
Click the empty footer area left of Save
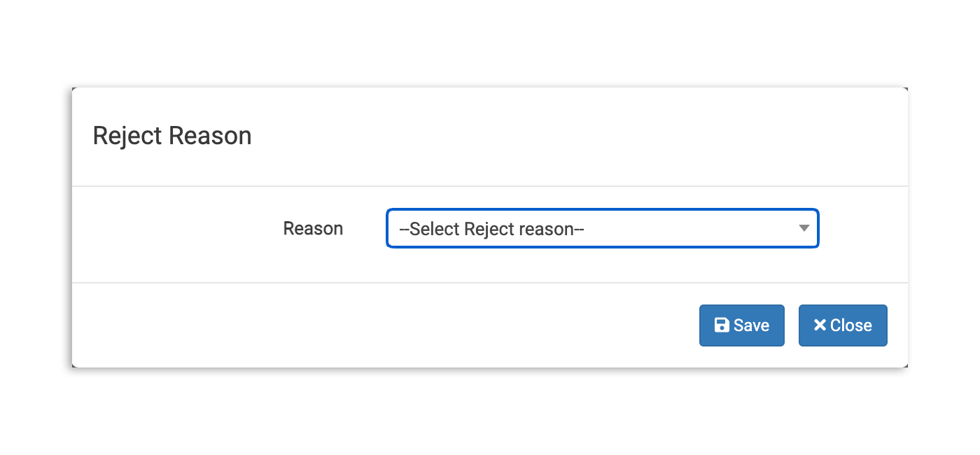click(x=385, y=325)
